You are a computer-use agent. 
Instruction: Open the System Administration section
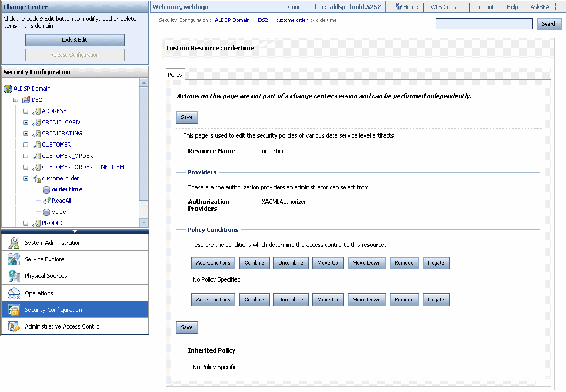pos(75,243)
